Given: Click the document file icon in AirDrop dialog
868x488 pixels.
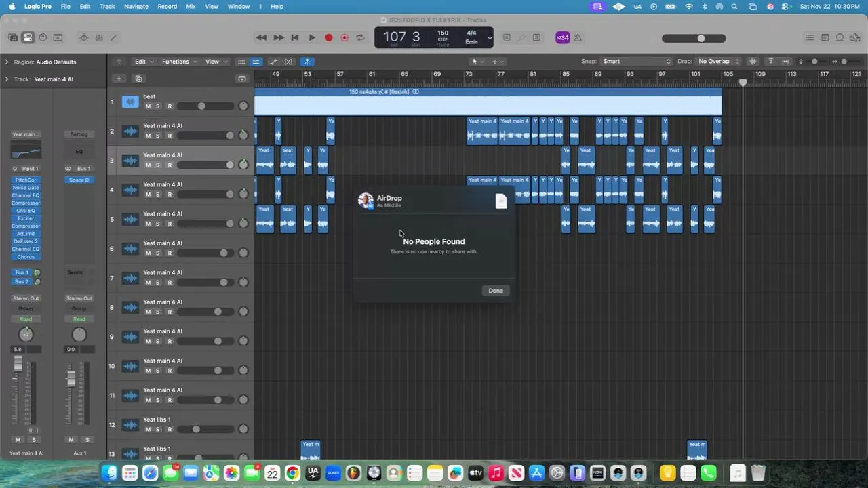Looking at the screenshot, I should 501,201.
